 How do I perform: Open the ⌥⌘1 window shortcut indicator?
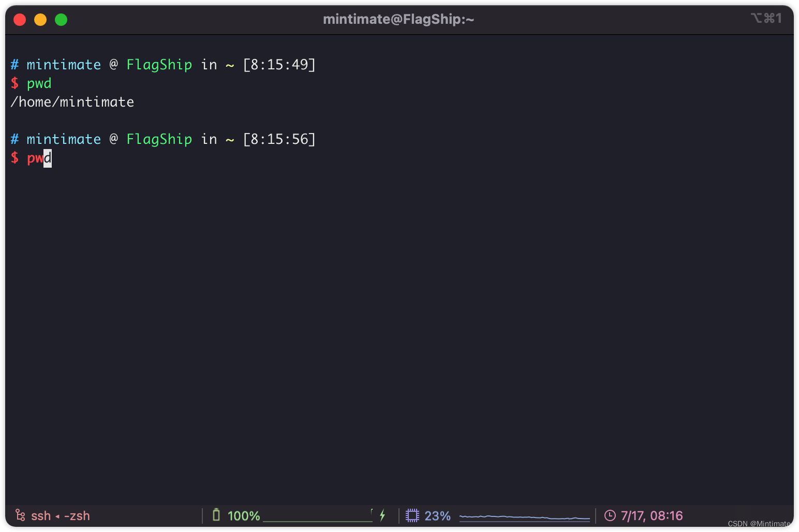pyautogui.click(x=766, y=18)
